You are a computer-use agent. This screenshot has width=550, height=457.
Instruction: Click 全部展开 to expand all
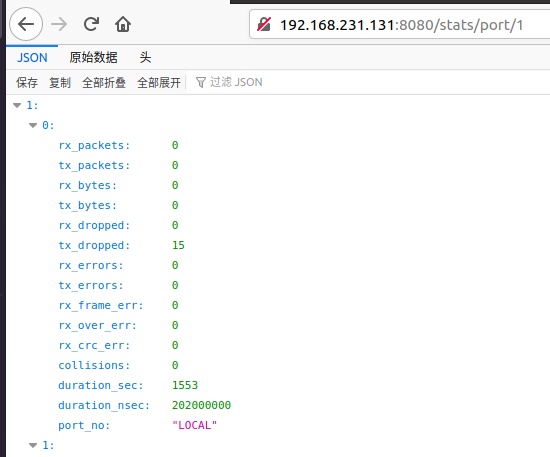[159, 83]
